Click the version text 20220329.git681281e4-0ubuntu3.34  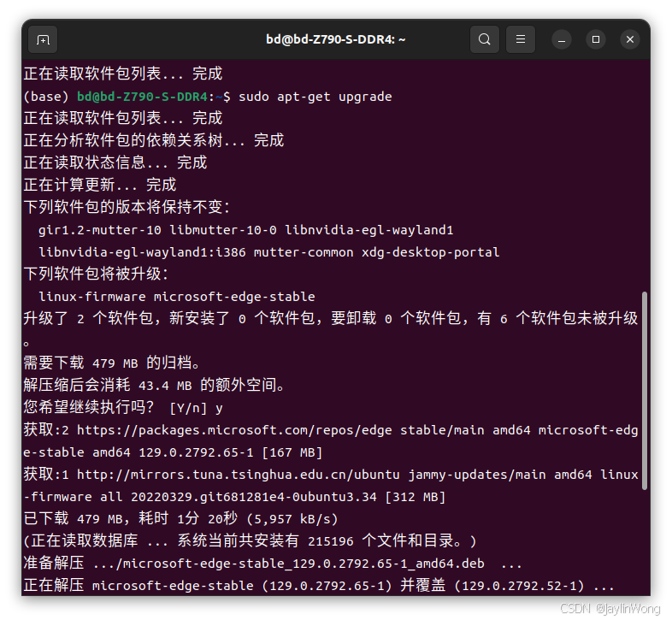point(254,498)
